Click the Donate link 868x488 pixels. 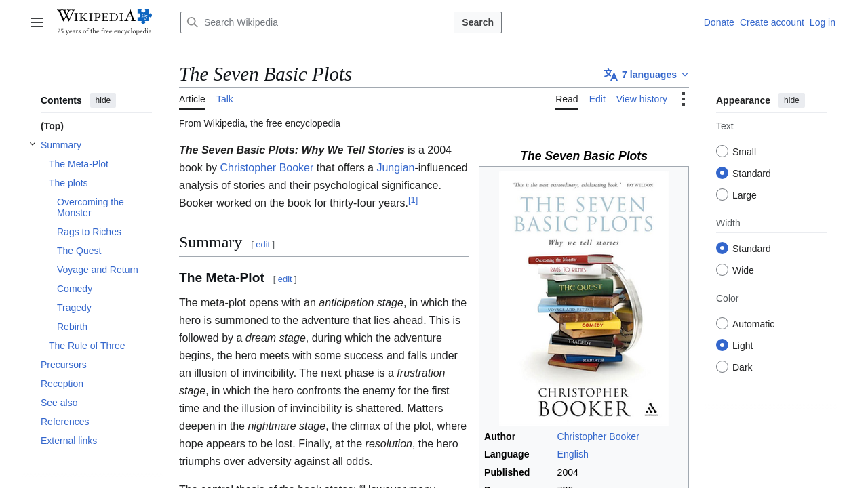[x=719, y=22]
